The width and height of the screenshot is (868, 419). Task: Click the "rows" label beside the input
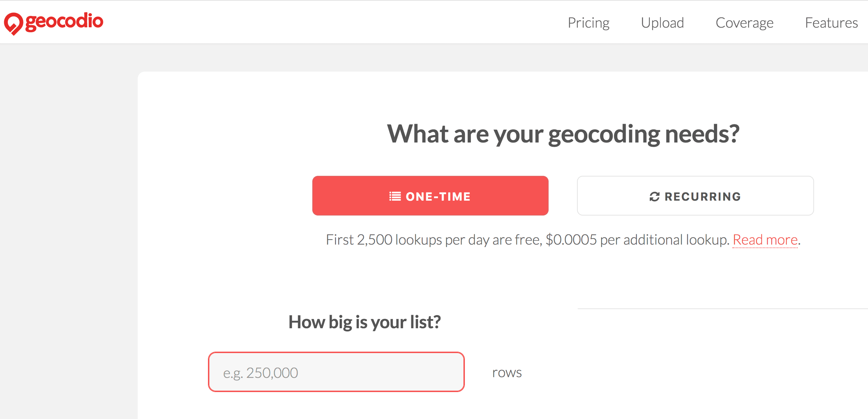click(x=507, y=373)
